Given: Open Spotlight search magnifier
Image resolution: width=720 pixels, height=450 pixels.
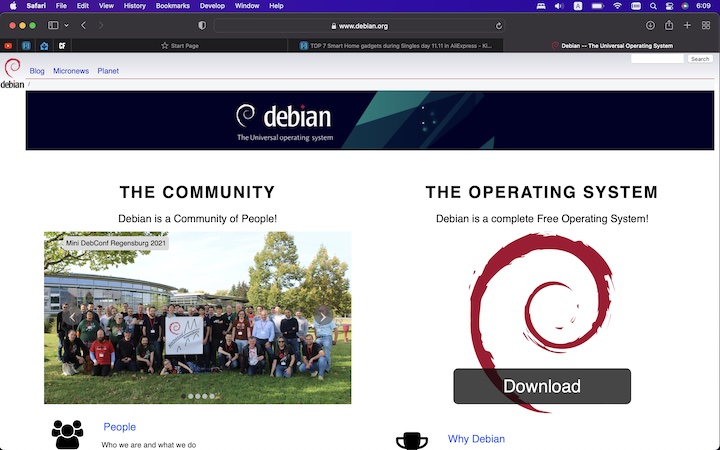Looking at the screenshot, I should (653, 6).
